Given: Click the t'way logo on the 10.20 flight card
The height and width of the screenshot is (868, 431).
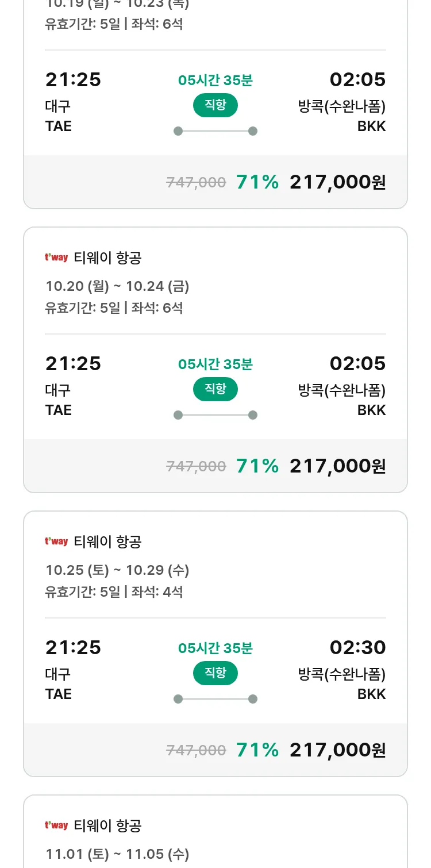Looking at the screenshot, I should 56,258.
